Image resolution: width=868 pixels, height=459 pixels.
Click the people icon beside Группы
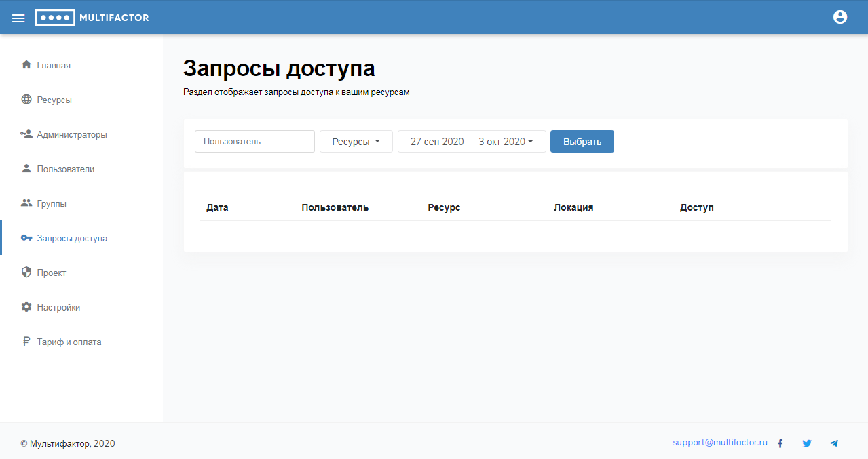click(26, 203)
